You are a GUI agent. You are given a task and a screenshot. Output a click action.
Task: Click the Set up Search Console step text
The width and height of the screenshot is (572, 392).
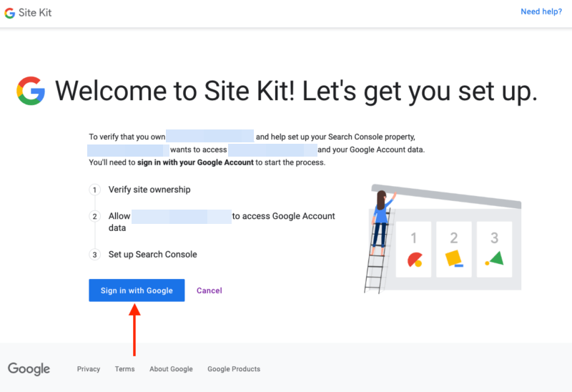click(152, 254)
